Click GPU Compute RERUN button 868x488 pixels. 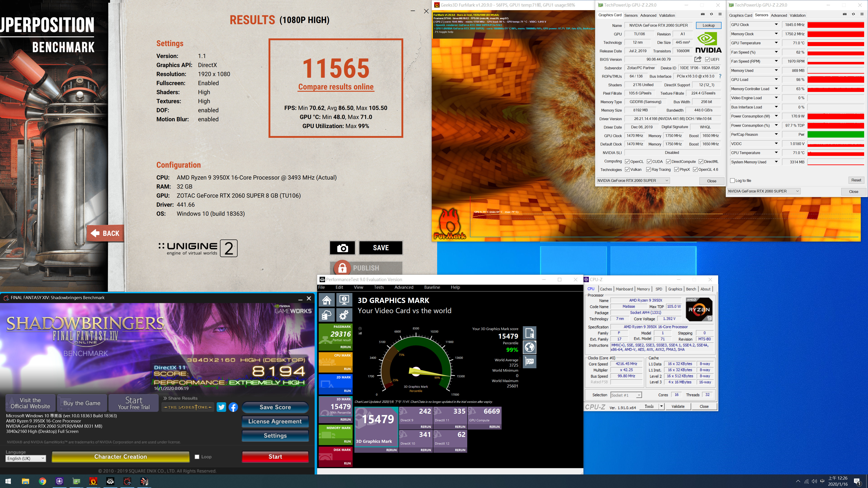(494, 427)
